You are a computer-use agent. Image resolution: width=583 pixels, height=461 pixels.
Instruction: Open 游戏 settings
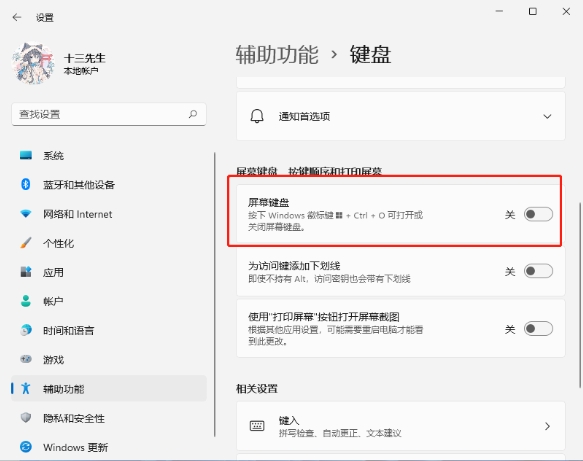(109, 359)
